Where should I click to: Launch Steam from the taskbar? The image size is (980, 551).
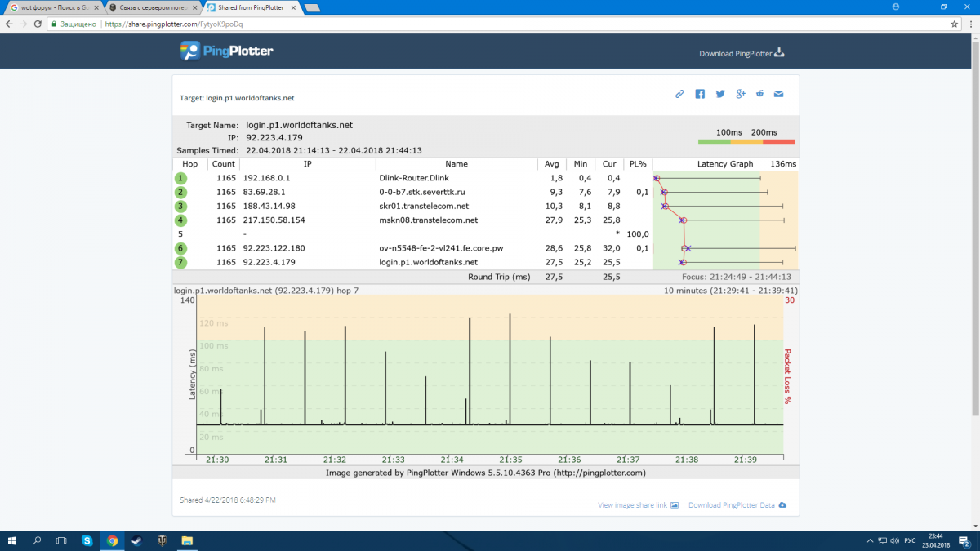(x=136, y=540)
